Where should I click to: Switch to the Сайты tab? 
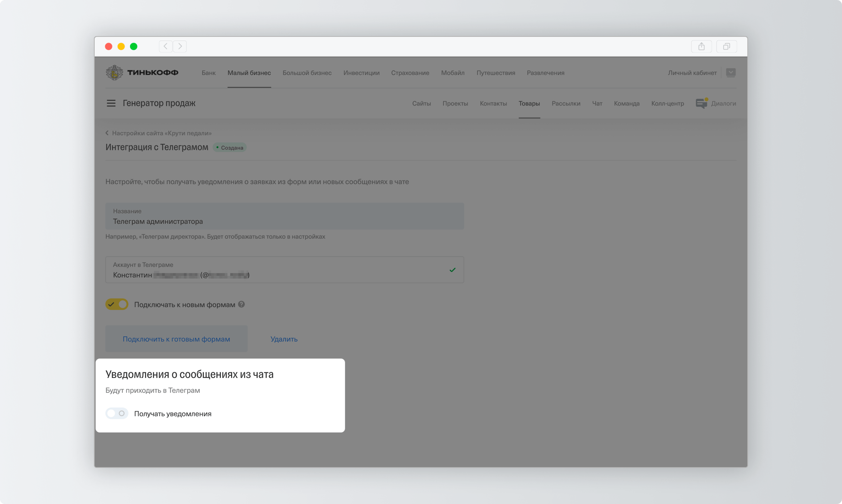point(421,103)
